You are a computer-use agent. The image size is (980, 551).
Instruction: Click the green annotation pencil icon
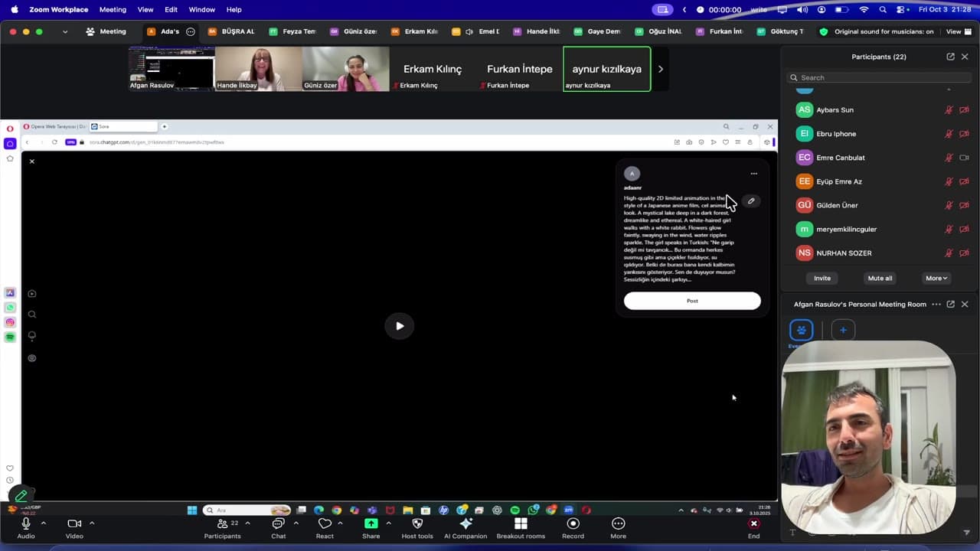[x=21, y=496]
